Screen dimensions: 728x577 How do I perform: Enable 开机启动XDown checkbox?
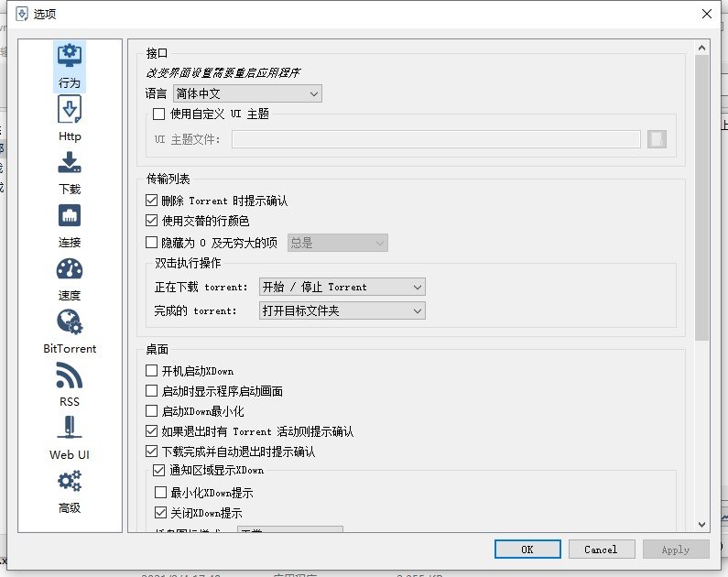coord(151,370)
